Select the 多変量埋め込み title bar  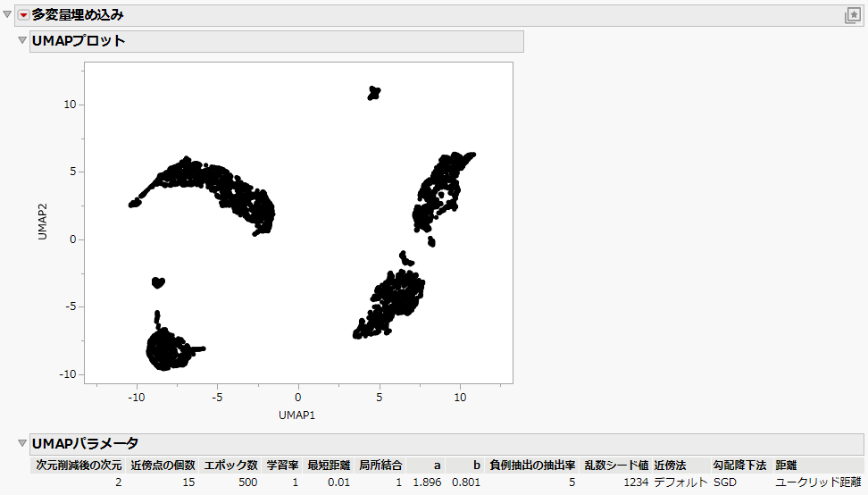coord(439,15)
